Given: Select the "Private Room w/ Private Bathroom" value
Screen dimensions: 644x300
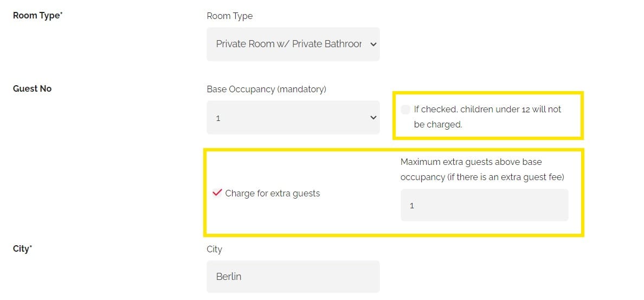Looking at the screenshot, I should point(288,44).
